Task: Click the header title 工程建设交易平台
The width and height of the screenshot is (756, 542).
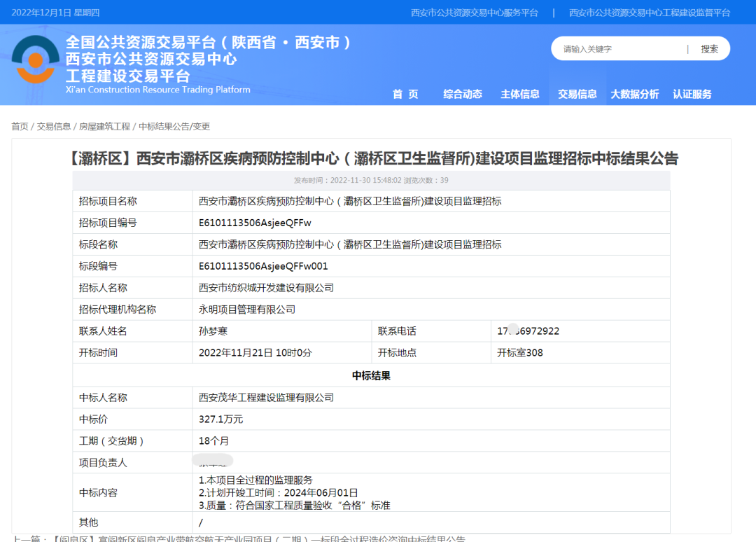Action: [x=128, y=76]
